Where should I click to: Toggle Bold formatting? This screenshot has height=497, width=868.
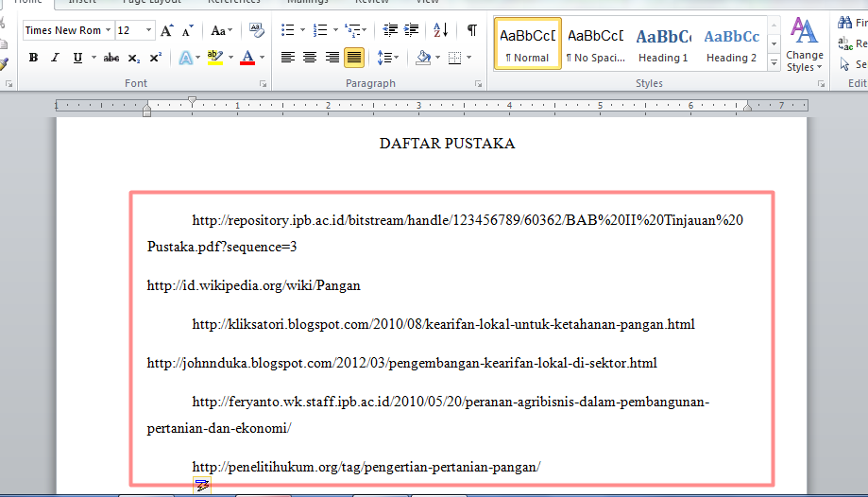[x=33, y=58]
